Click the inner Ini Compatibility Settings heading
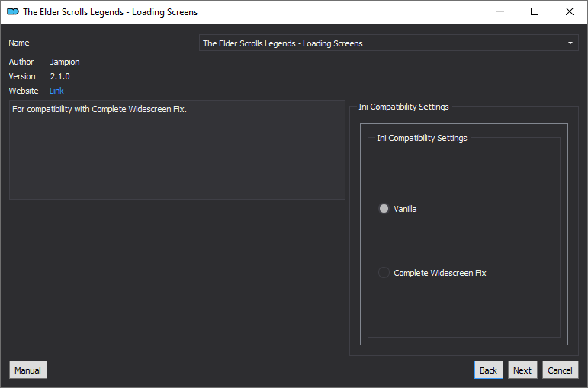Viewport: 588px width, 388px height. coord(422,138)
